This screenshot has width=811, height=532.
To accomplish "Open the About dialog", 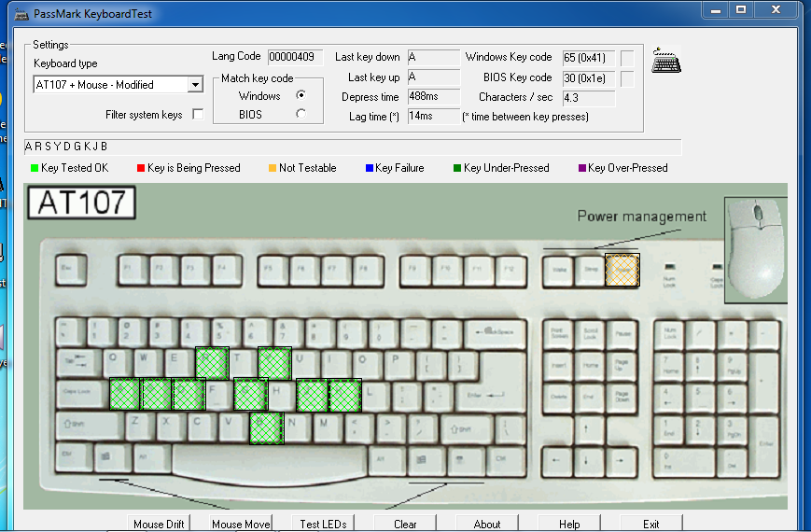I will pos(487,524).
